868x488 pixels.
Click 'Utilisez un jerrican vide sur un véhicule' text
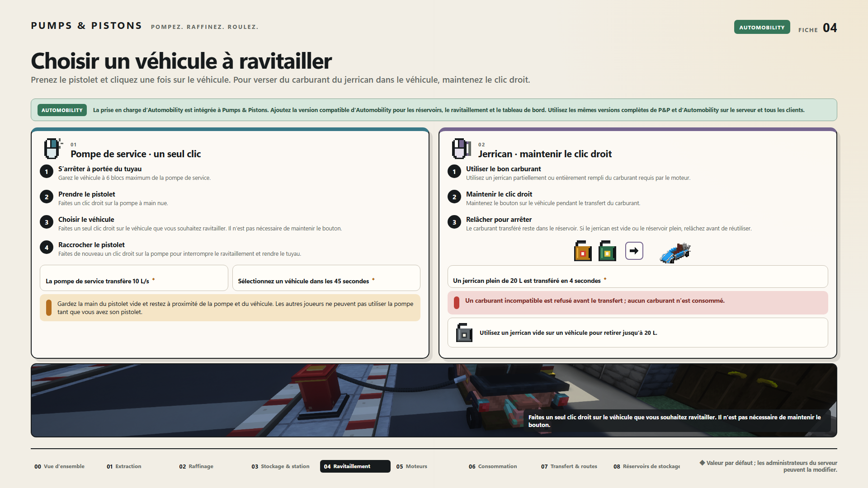click(x=568, y=333)
